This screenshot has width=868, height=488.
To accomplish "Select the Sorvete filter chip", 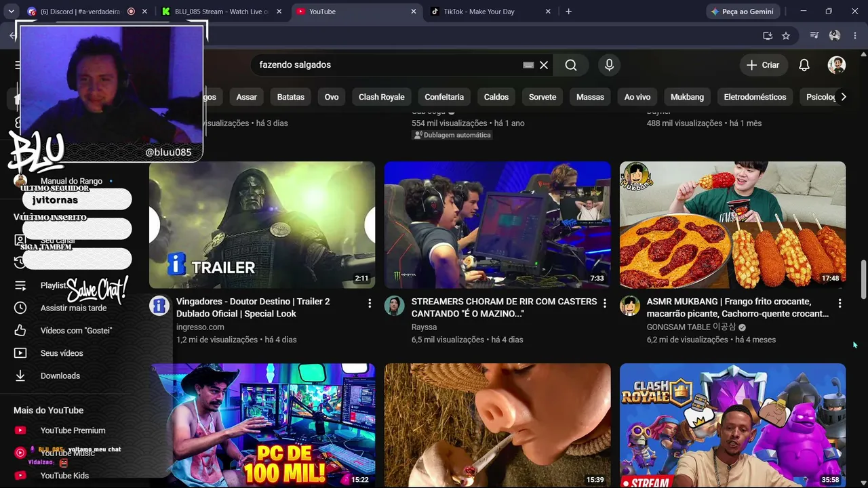I will (542, 97).
